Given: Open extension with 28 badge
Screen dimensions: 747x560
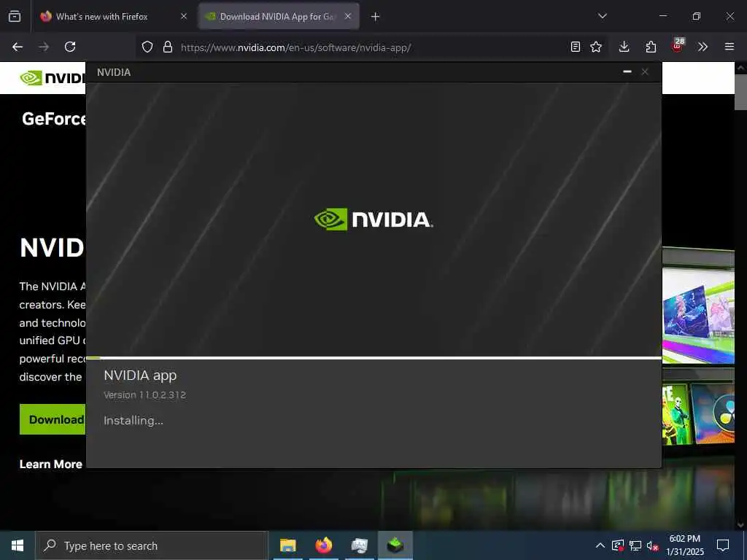Looking at the screenshot, I should point(678,46).
